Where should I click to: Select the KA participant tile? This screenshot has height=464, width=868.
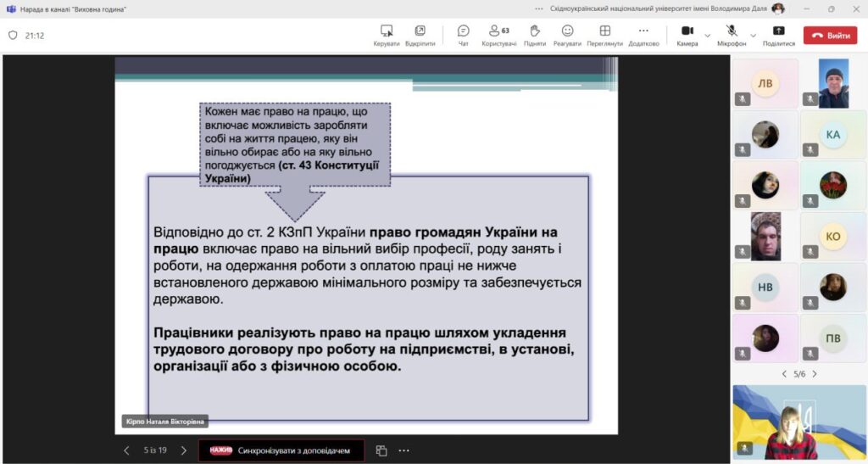[833, 134]
